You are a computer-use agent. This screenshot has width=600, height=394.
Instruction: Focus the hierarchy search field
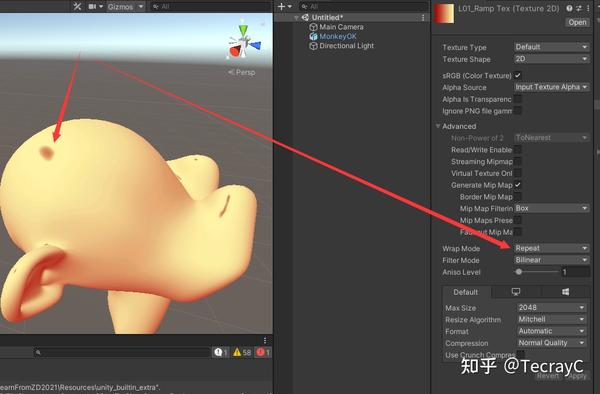point(364,7)
